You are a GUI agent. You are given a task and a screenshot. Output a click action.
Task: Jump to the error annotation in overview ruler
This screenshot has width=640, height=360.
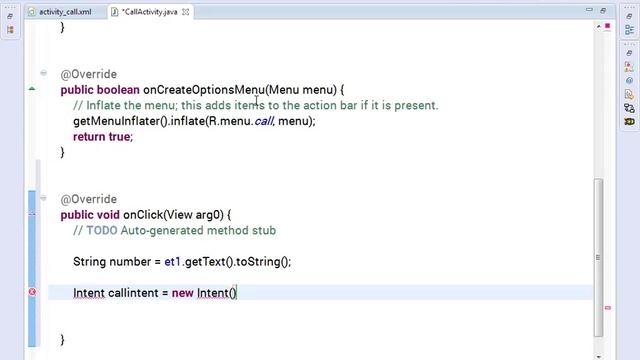[x=608, y=308]
